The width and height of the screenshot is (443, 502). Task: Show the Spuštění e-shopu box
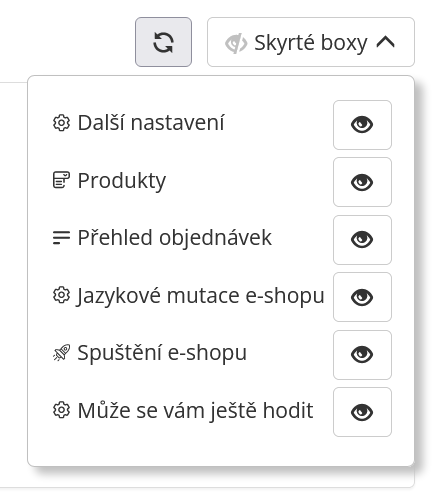(x=362, y=355)
